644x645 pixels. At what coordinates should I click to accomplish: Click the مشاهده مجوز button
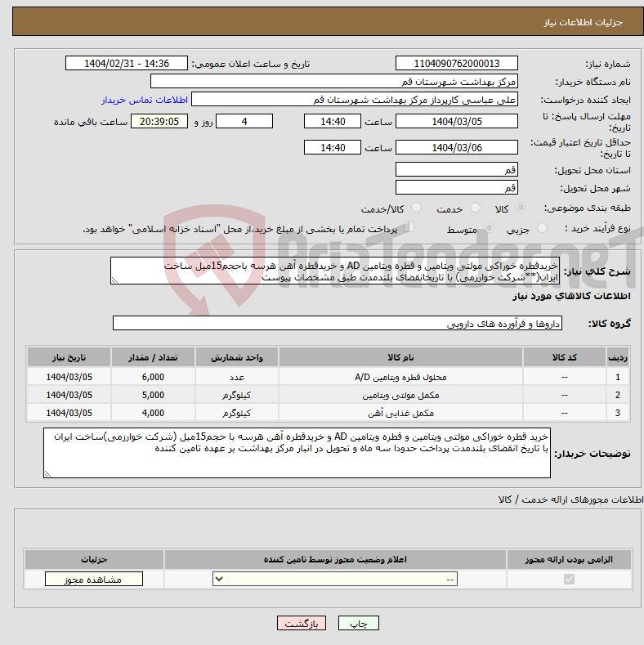coord(94,579)
